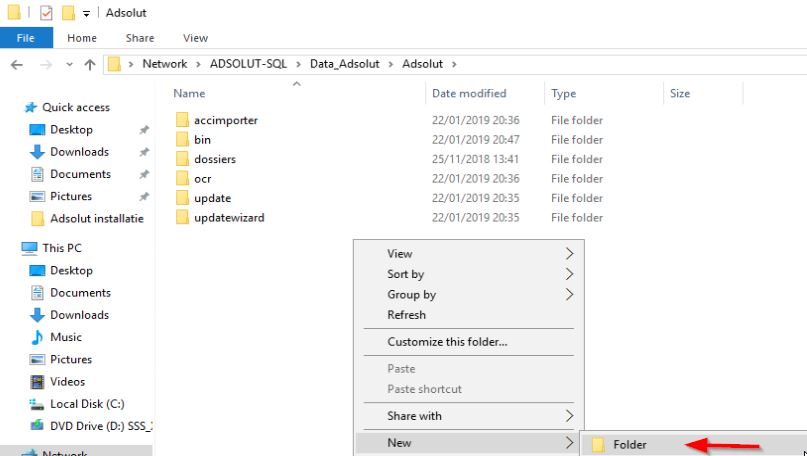
Task: Switch to the Share ribbon tab
Action: tap(140, 38)
